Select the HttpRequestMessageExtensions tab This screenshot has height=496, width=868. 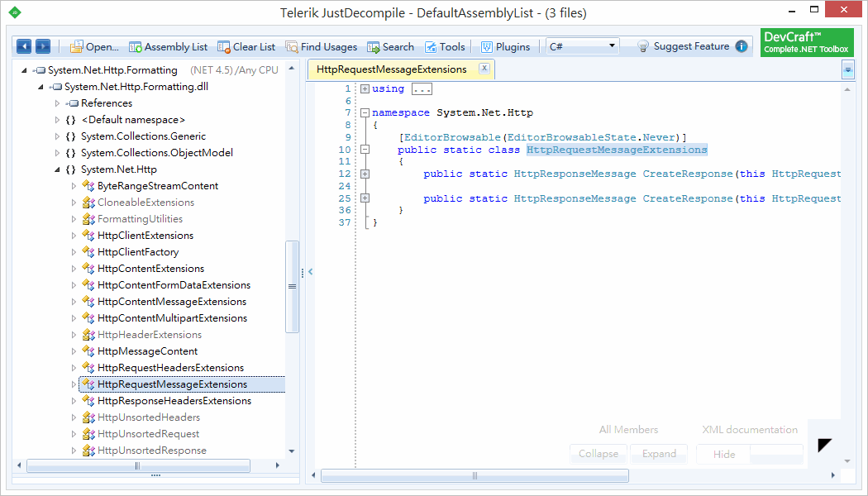[x=391, y=69]
